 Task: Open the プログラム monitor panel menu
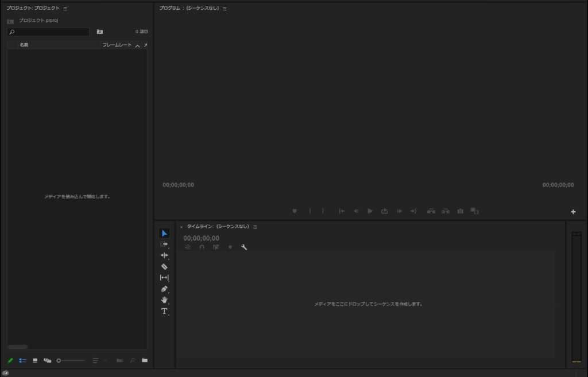tap(225, 9)
